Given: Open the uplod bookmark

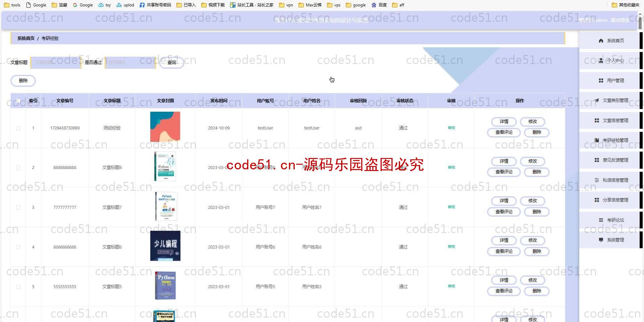Looking at the screenshot, I should (125, 5).
